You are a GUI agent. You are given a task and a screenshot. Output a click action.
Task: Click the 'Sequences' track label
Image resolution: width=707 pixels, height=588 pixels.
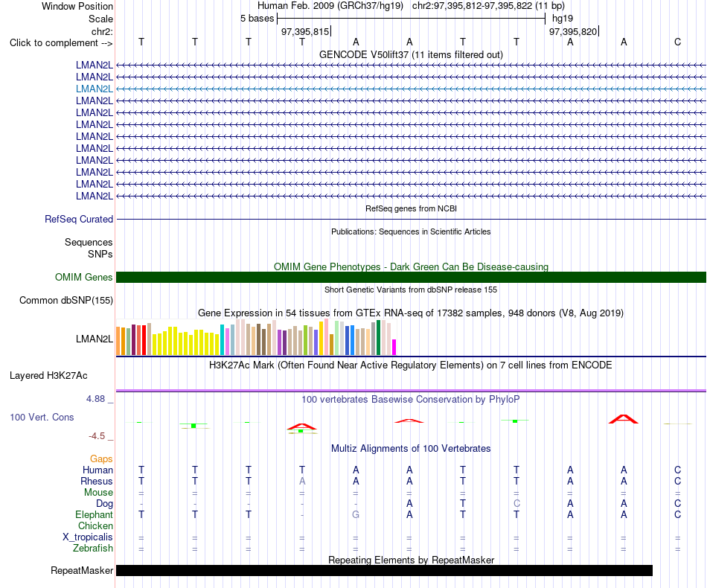(89, 243)
